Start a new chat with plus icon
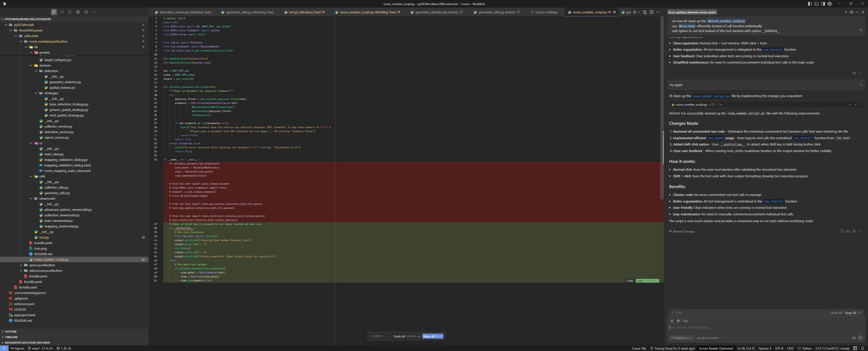Image resolution: width=868 pixels, height=351 pixels. tap(846, 12)
